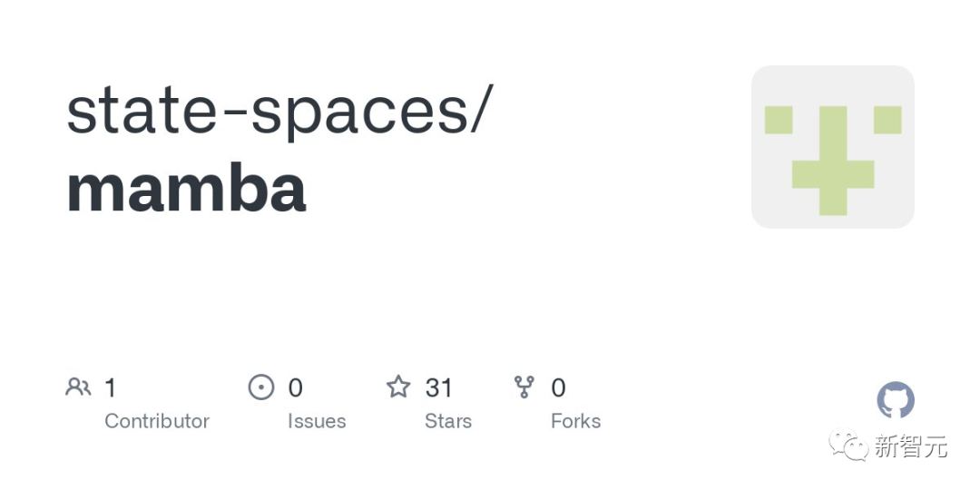Click the star count 31
This screenshot has width=980, height=490.
click(438, 388)
